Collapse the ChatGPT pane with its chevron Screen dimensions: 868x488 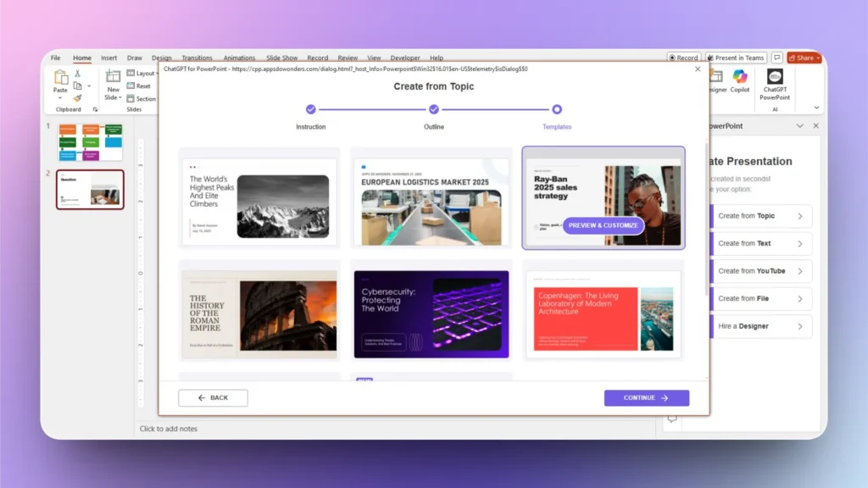coord(799,125)
